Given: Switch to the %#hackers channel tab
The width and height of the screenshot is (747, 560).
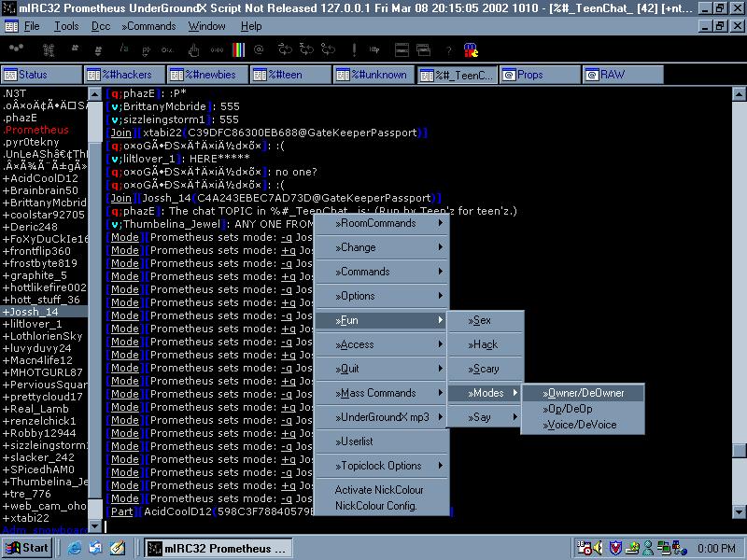Looking at the screenshot, I should coord(124,75).
